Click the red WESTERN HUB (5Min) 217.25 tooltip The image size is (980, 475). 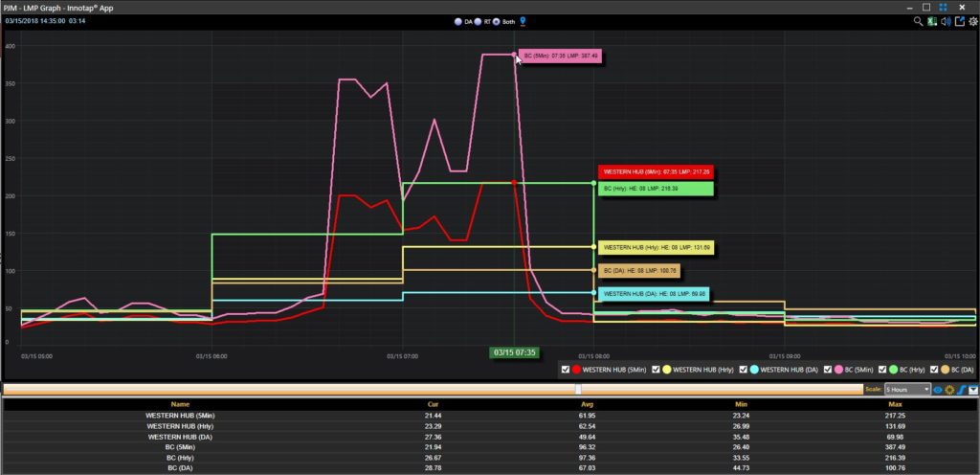pyautogui.click(x=657, y=171)
